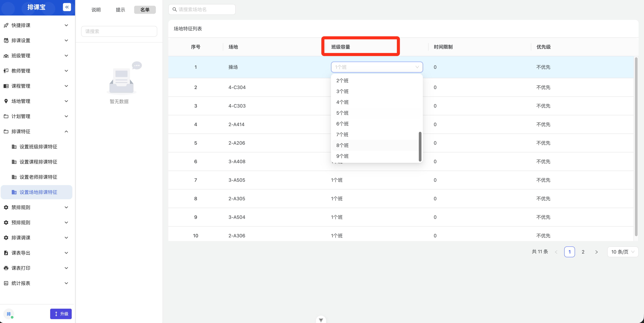
Task: Click the 升级 upgrade button
Action: point(61,314)
